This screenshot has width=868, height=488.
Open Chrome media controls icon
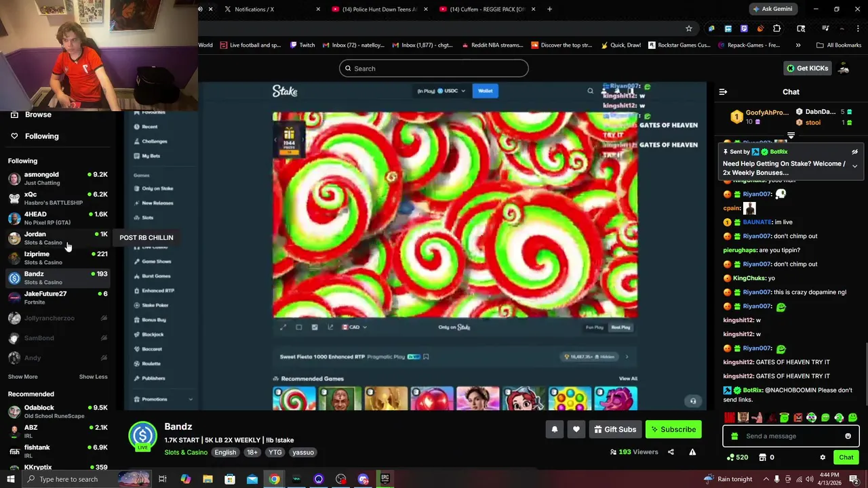825,28
